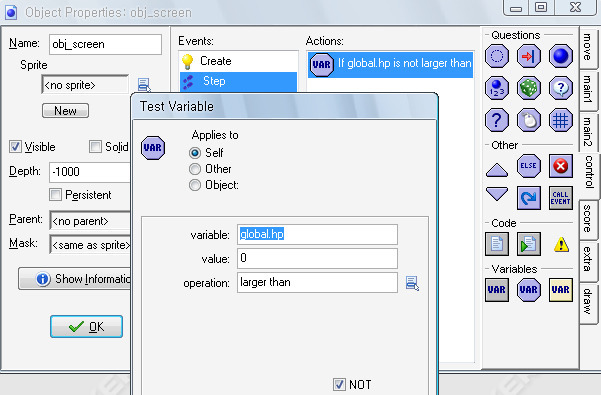This screenshot has height=395, width=601.
Task: Click the Name field obj_screen
Action: [105, 44]
